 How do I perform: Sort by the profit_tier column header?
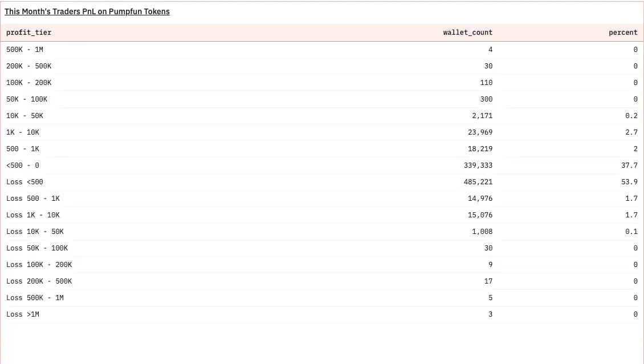tap(29, 33)
